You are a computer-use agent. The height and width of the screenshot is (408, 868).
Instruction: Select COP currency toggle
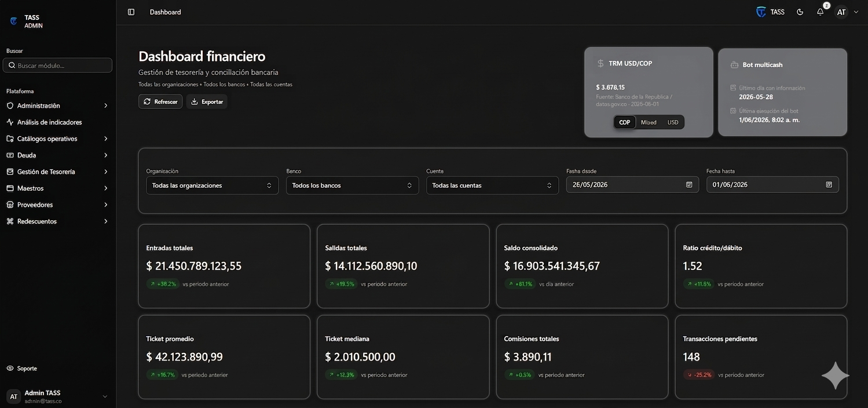click(625, 122)
